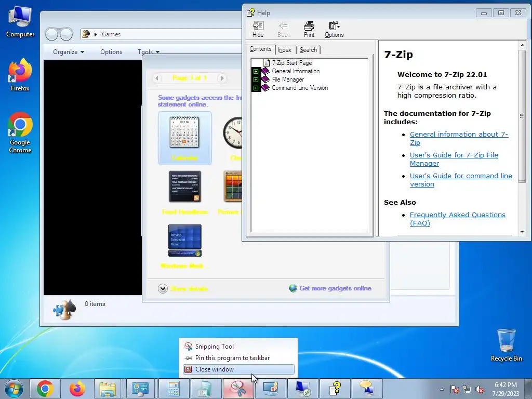
Task: Open Organize dropdown in Games window
Action: coord(68,52)
